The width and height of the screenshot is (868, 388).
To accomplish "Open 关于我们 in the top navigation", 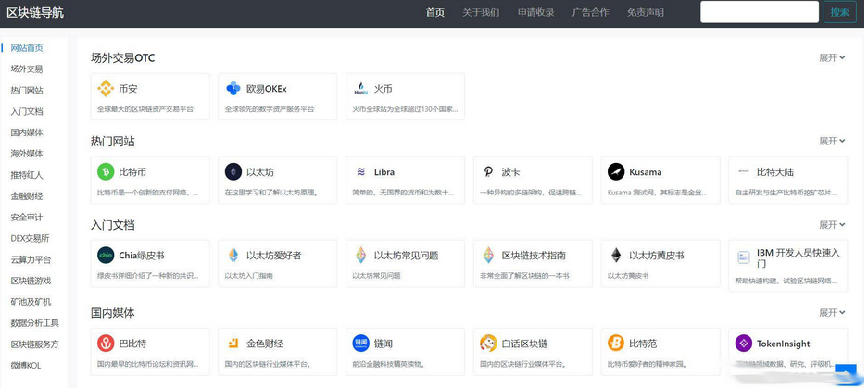I will click(481, 12).
